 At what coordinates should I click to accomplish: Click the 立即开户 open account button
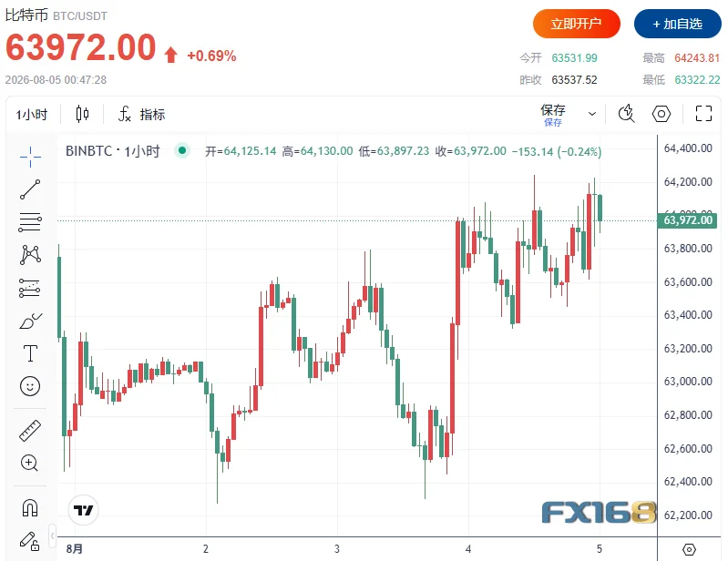pyautogui.click(x=576, y=24)
